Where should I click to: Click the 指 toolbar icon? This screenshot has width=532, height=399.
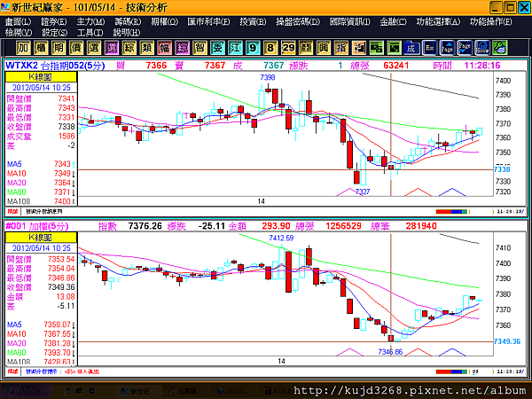340,48
